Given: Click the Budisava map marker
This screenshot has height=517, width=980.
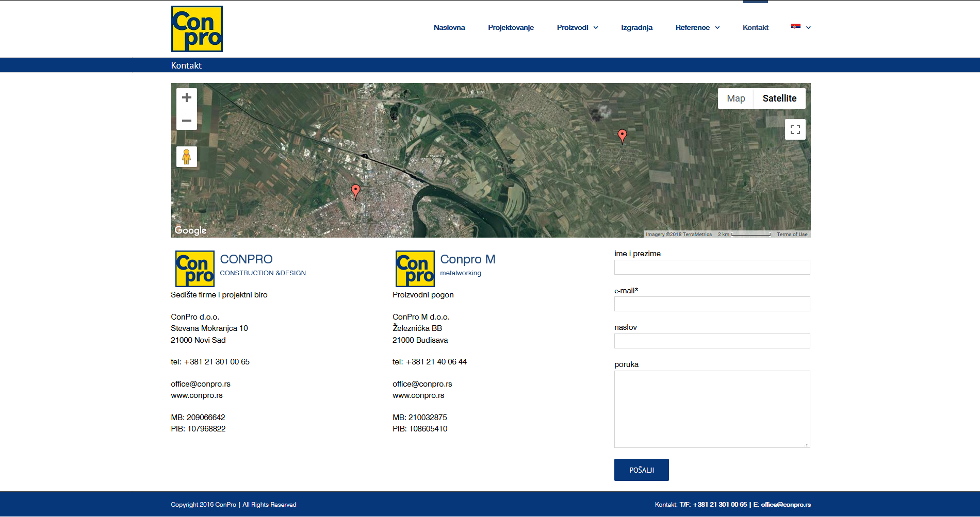Looking at the screenshot, I should 622,136.
